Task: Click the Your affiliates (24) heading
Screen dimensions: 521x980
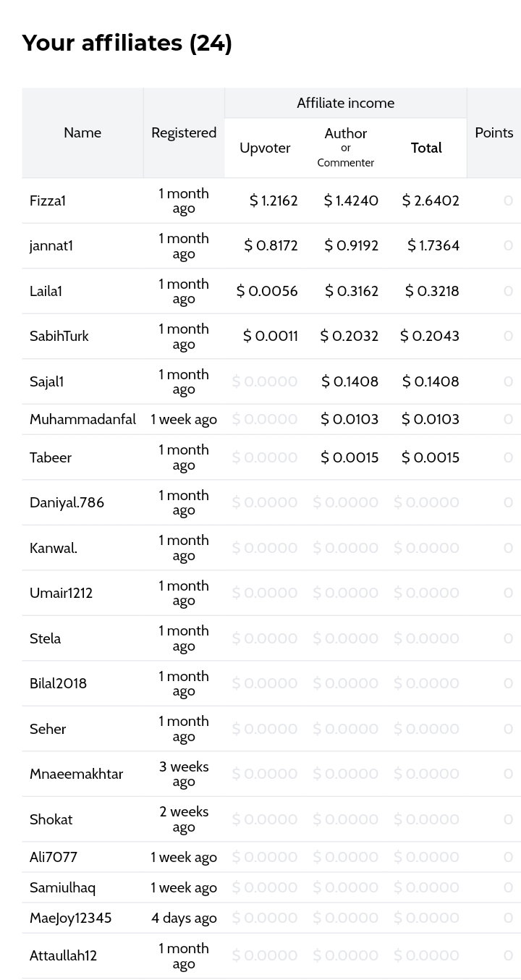Action: pyautogui.click(x=127, y=43)
